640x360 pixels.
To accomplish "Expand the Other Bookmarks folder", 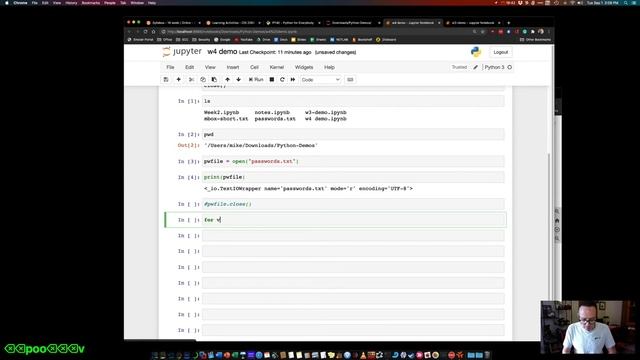I will [x=536, y=40].
